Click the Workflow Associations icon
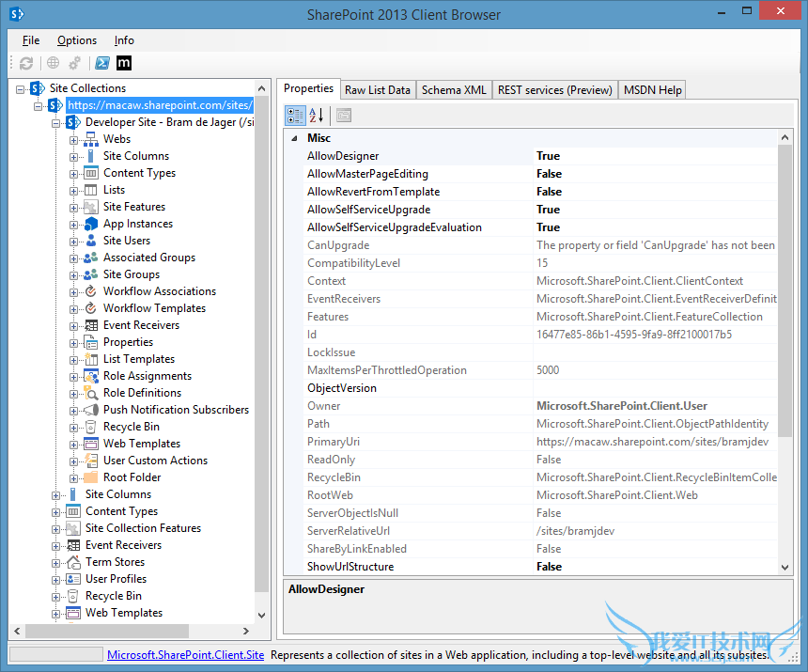 pyautogui.click(x=91, y=291)
